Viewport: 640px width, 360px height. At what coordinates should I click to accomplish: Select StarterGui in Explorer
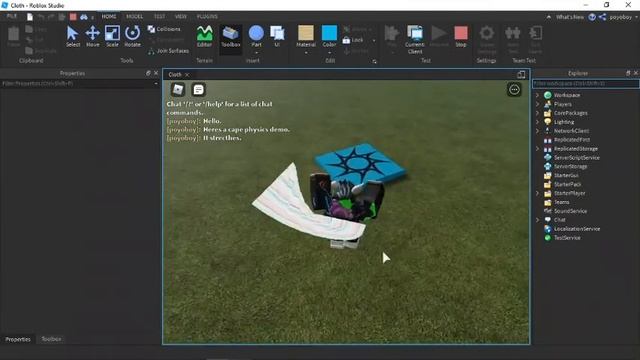[566, 176]
